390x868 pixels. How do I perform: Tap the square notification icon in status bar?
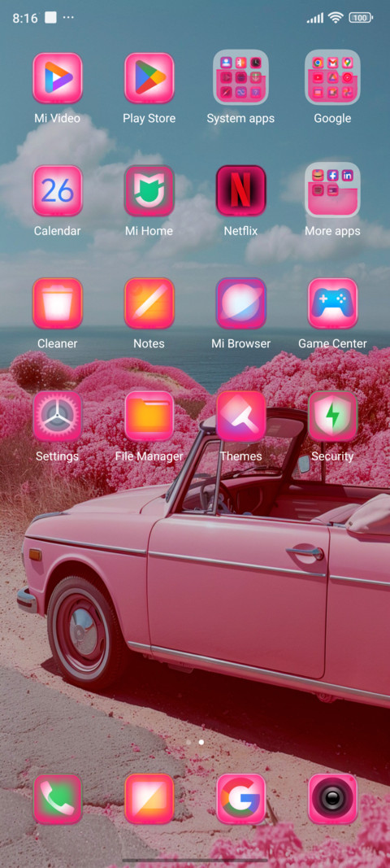[50, 18]
